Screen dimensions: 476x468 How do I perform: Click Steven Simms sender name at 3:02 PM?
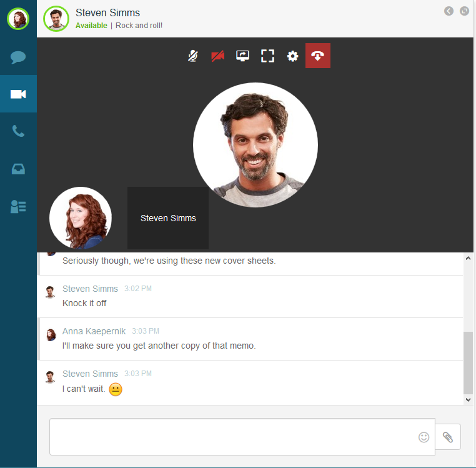point(90,289)
